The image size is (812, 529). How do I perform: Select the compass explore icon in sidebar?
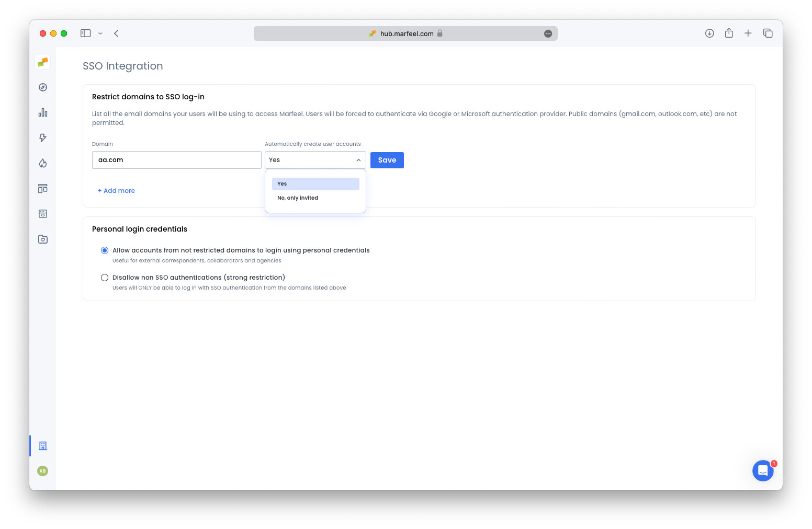click(x=42, y=87)
